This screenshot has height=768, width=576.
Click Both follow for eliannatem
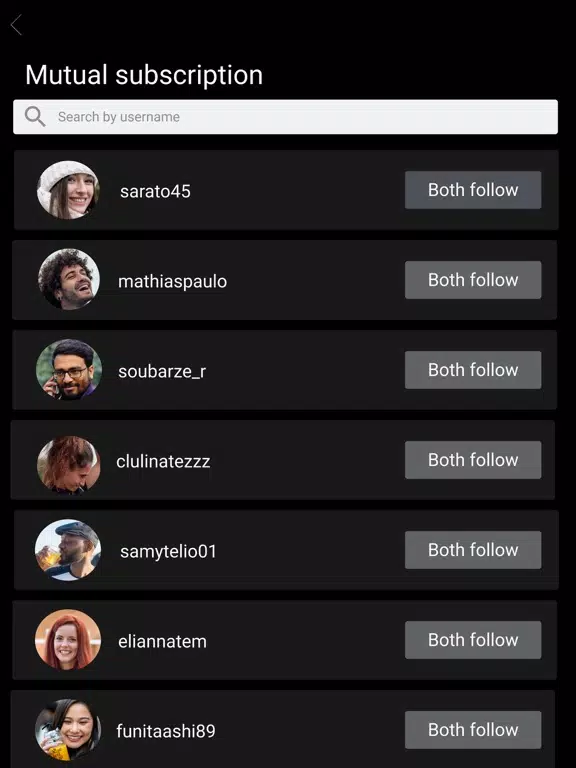pos(473,640)
